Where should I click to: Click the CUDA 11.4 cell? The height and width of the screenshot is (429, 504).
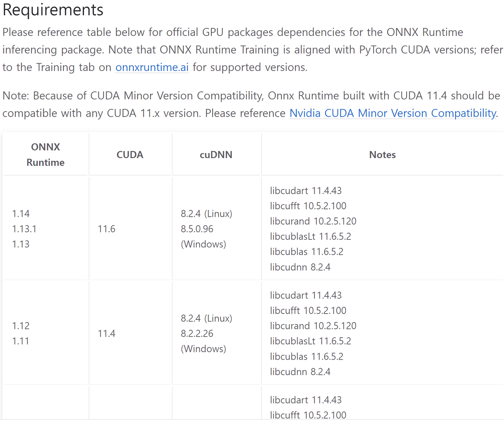(x=107, y=334)
